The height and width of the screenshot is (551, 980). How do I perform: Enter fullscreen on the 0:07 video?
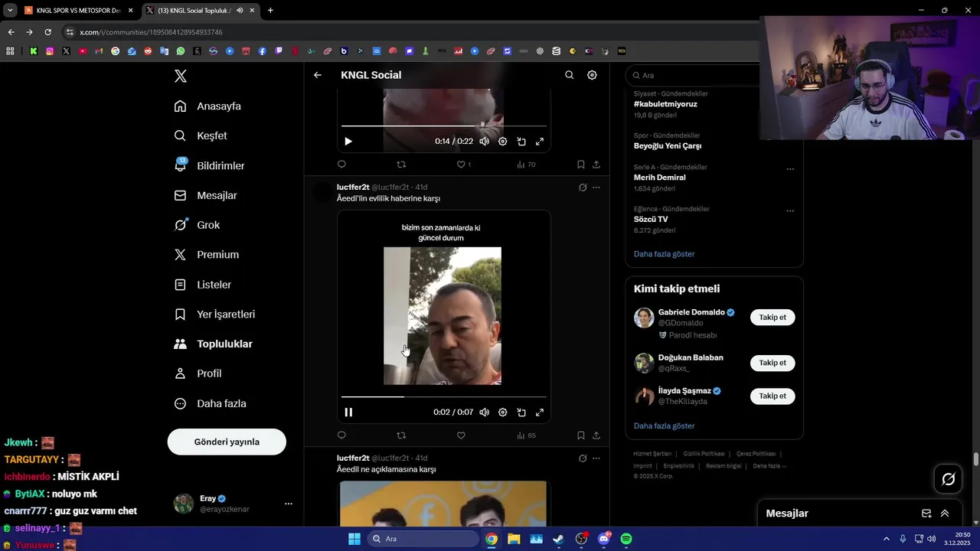[x=540, y=412]
